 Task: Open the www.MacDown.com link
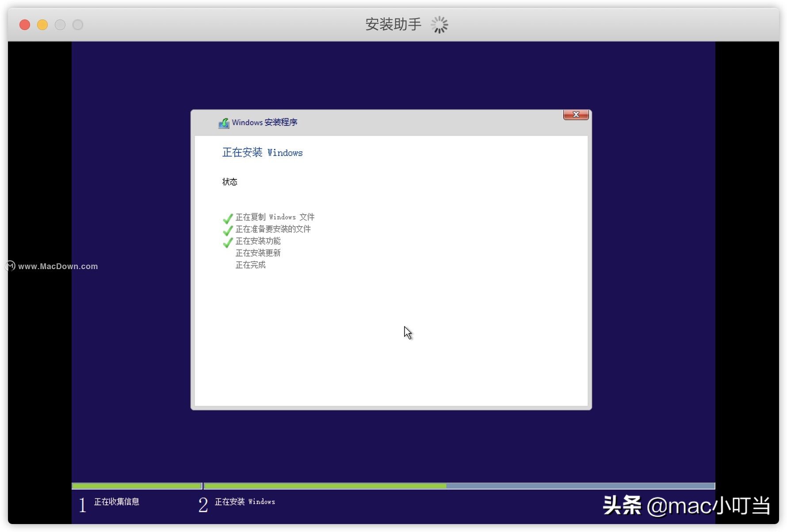pyautogui.click(x=57, y=266)
